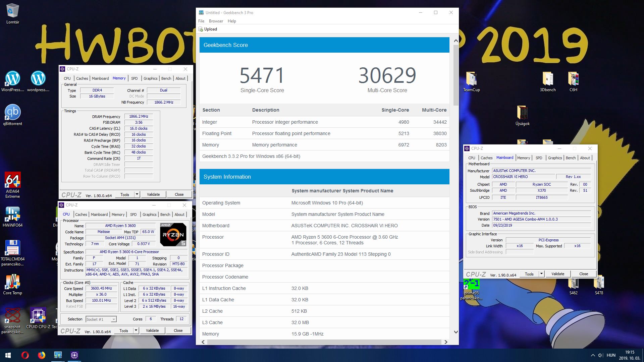Click the BIOS date 09/23/2019 field

click(x=541, y=225)
